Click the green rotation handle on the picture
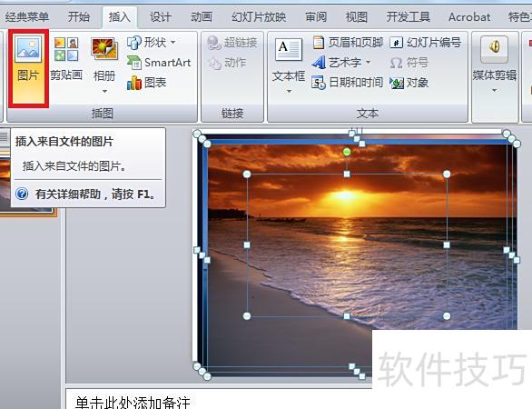 (x=347, y=152)
